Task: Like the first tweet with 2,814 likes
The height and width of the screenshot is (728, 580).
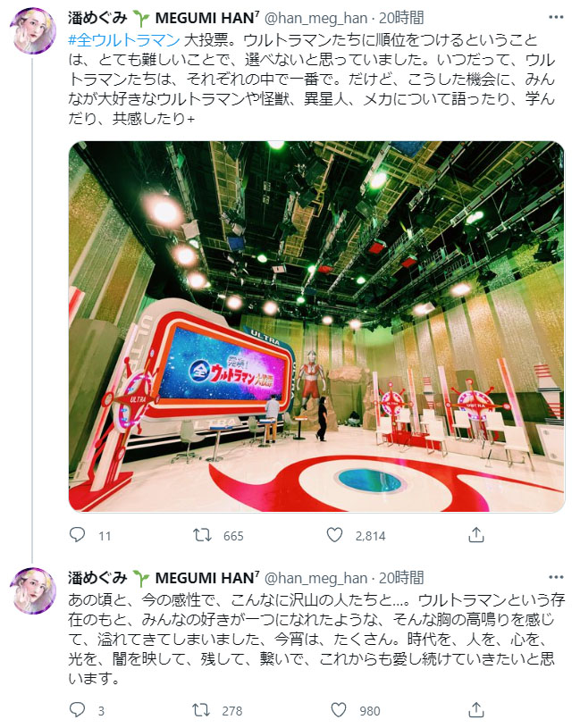Action: pyautogui.click(x=335, y=535)
